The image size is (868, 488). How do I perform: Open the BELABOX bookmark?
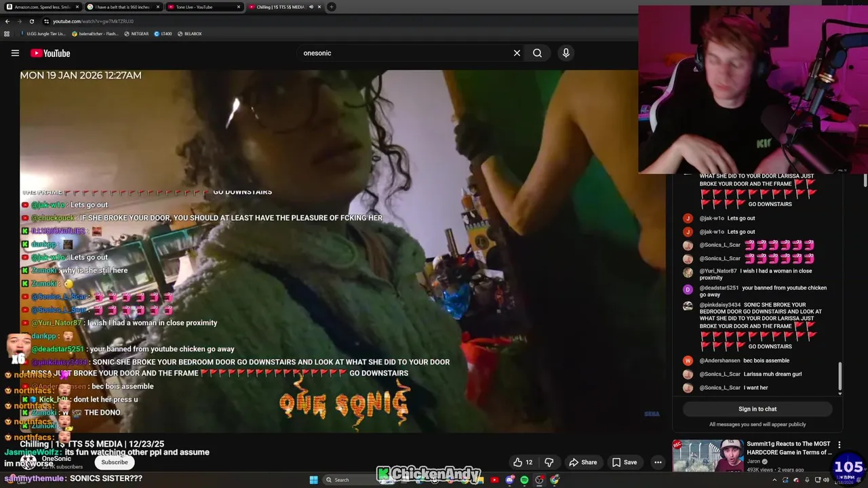click(x=189, y=33)
